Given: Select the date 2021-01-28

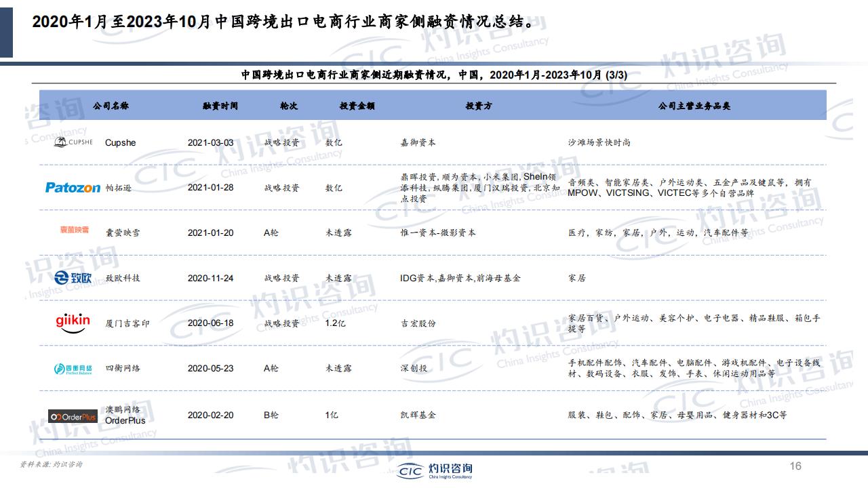Looking at the screenshot, I should point(210,188).
